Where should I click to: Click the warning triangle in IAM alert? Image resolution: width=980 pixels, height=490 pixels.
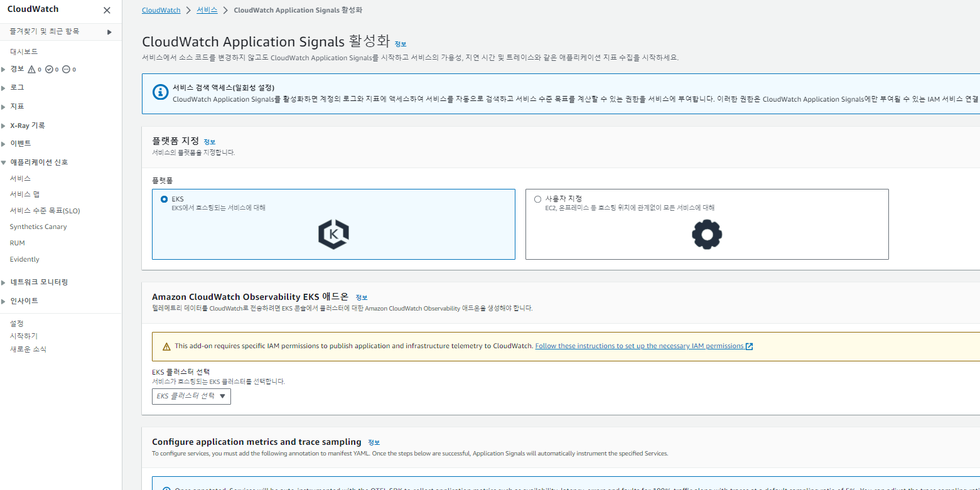(x=166, y=346)
